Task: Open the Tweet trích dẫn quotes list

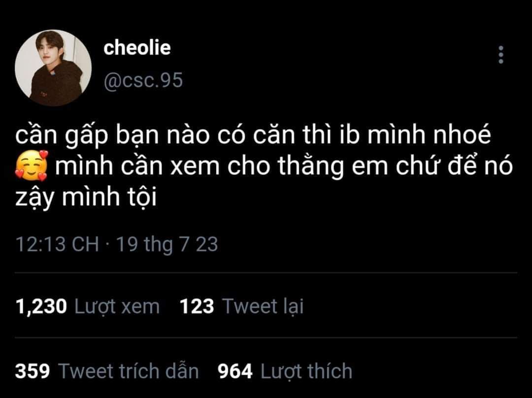Action: [x=129, y=371]
